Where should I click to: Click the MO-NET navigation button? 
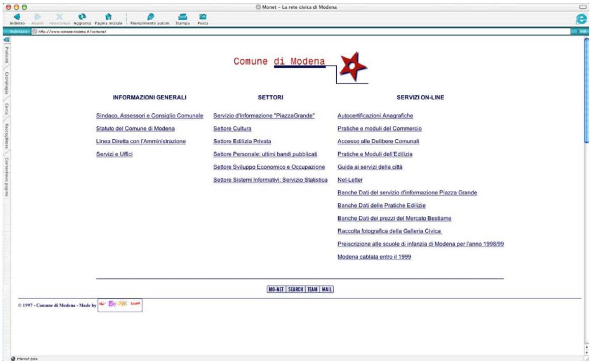point(276,289)
